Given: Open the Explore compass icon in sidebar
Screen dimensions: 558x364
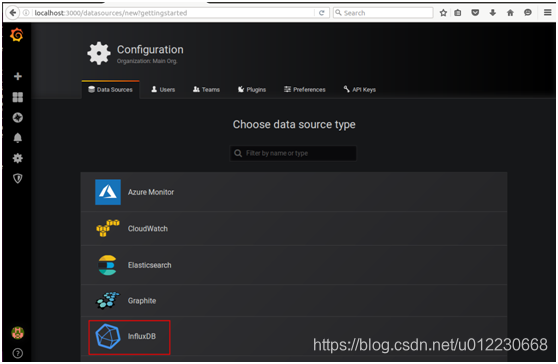Looking at the screenshot, I should pyautogui.click(x=17, y=117).
